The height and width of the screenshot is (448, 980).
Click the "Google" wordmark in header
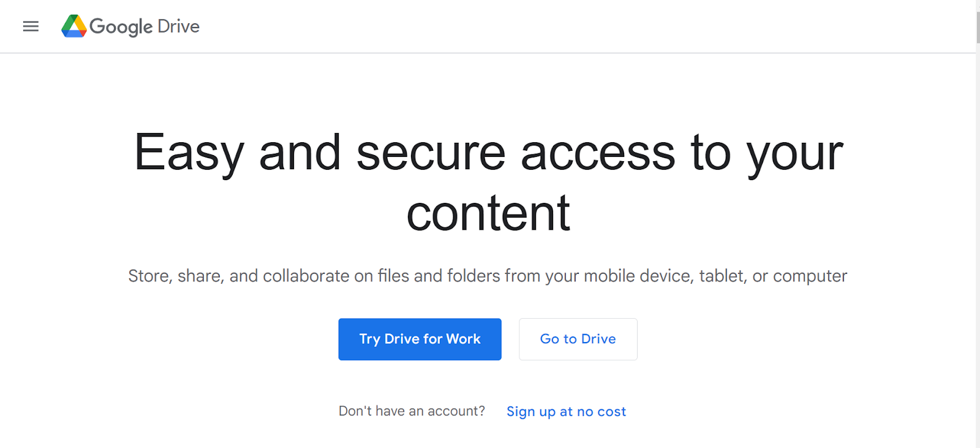click(x=121, y=26)
